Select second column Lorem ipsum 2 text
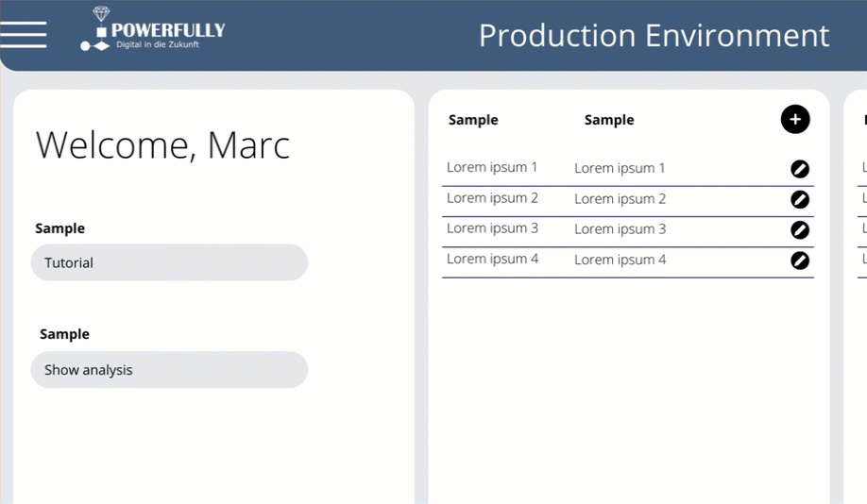 point(620,199)
